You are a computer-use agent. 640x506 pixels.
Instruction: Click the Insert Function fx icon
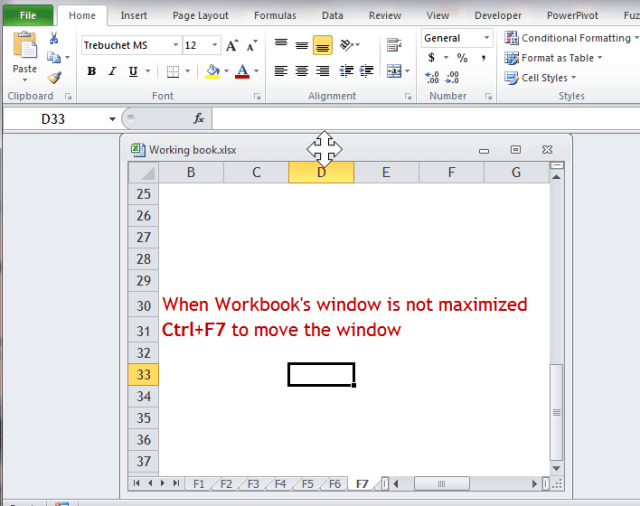(x=198, y=118)
